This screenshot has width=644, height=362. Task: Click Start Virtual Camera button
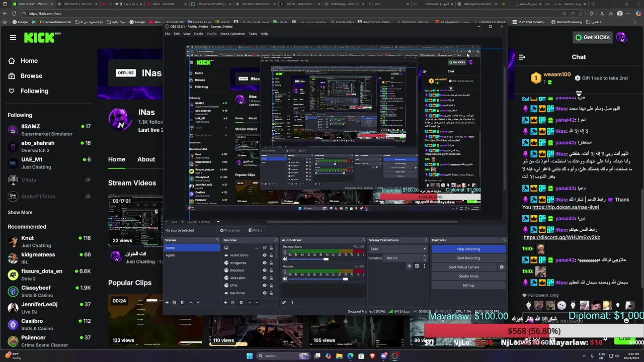tap(464, 267)
